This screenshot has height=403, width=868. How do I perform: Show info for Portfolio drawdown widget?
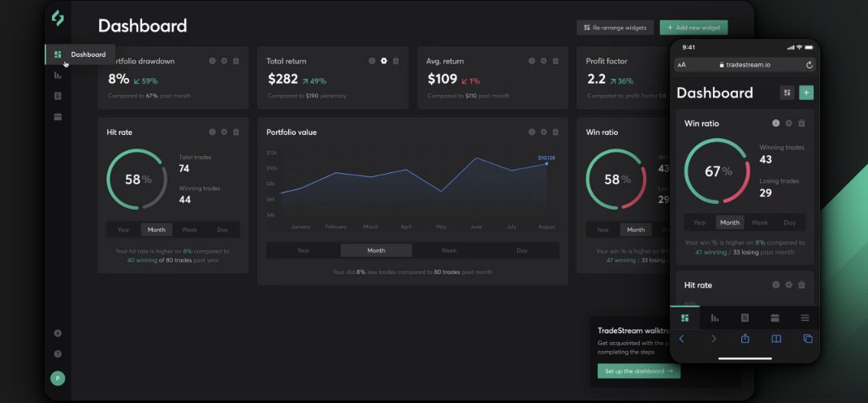pyautogui.click(x=212, y=61)
